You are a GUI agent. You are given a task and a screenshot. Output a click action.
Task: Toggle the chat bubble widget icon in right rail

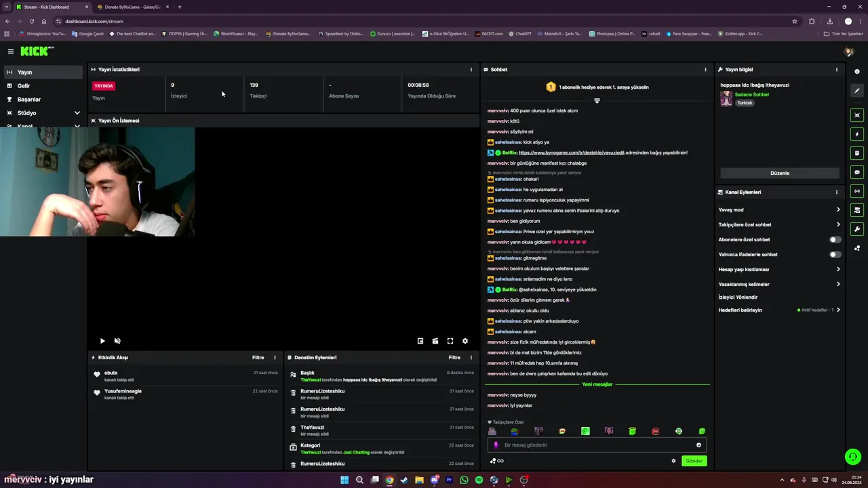pos(857,172)
